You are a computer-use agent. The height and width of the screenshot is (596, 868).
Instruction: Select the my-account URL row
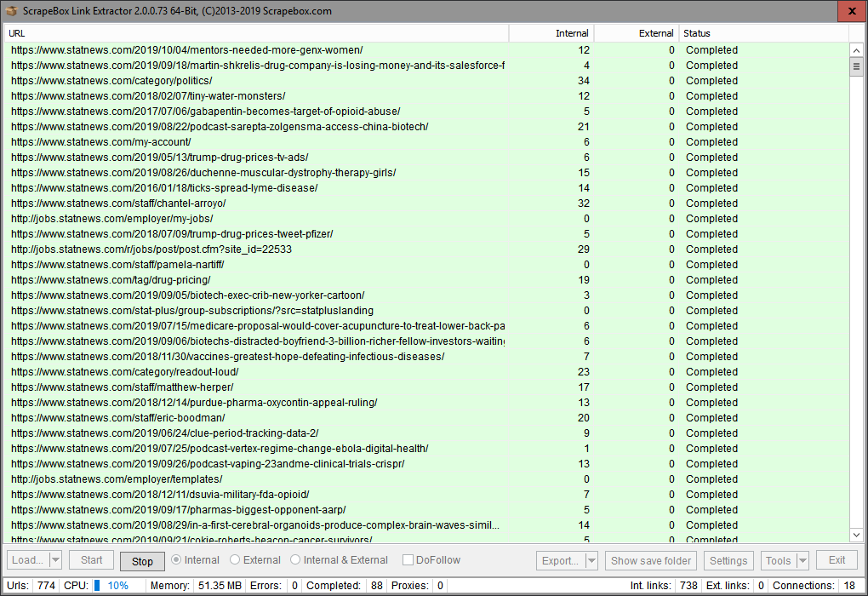point(426,142)
